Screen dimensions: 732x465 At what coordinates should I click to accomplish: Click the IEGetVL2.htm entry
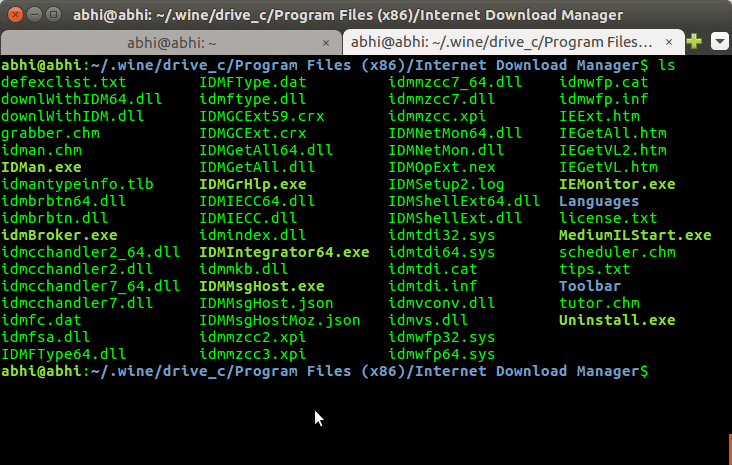613,150
